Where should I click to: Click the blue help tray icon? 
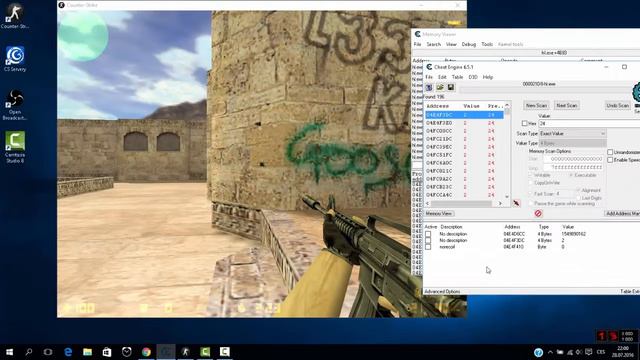538,352
